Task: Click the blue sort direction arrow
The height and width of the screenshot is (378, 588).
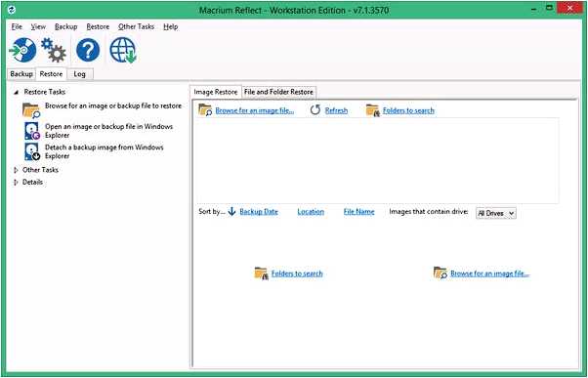Action: point(231,212)
